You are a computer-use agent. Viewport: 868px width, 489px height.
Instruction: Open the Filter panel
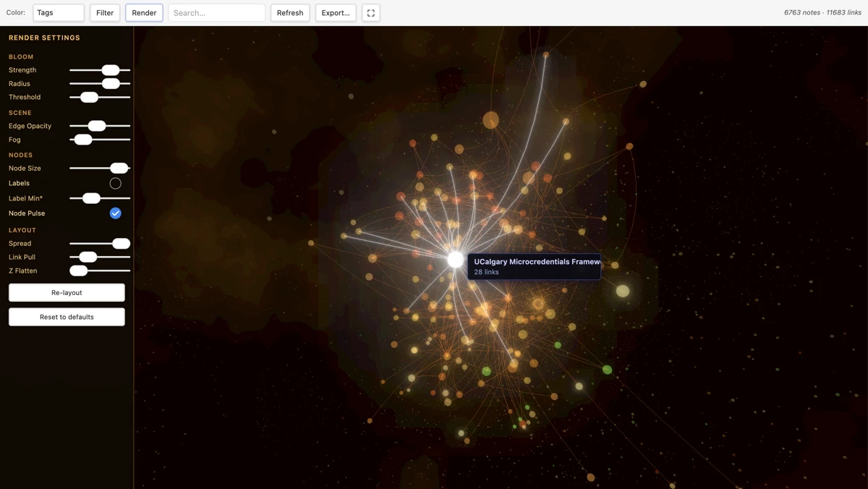[105, 12]
